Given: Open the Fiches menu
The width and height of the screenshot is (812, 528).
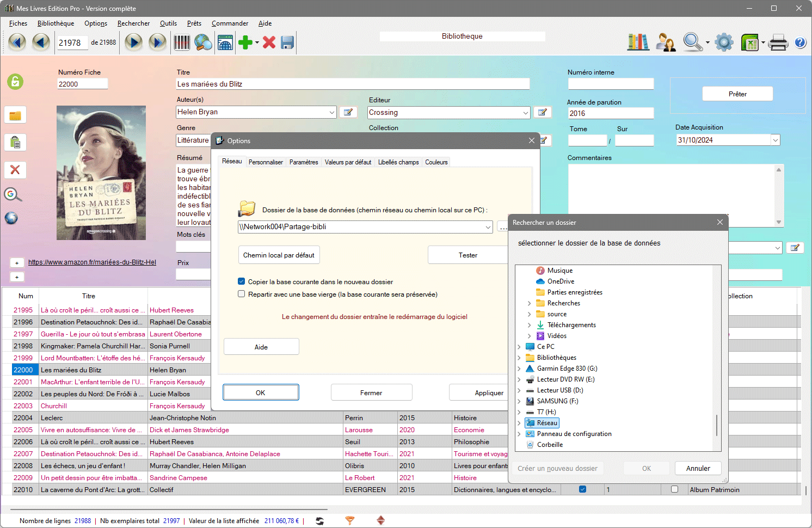Looking at the screenshot, I should [x=18, y=23].
